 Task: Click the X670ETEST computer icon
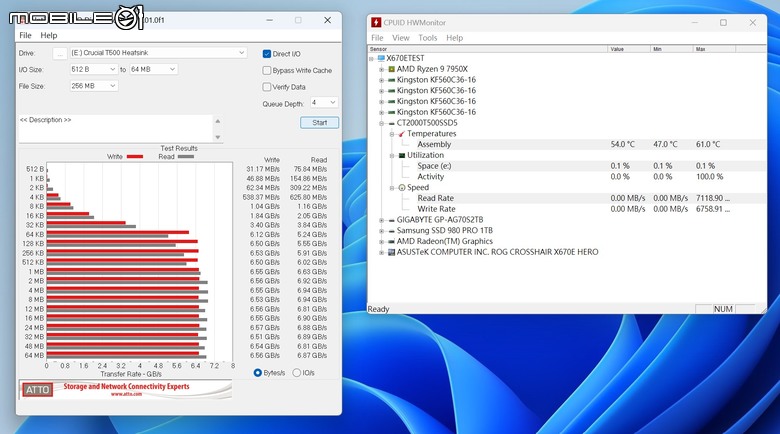(x=381, y=58)
